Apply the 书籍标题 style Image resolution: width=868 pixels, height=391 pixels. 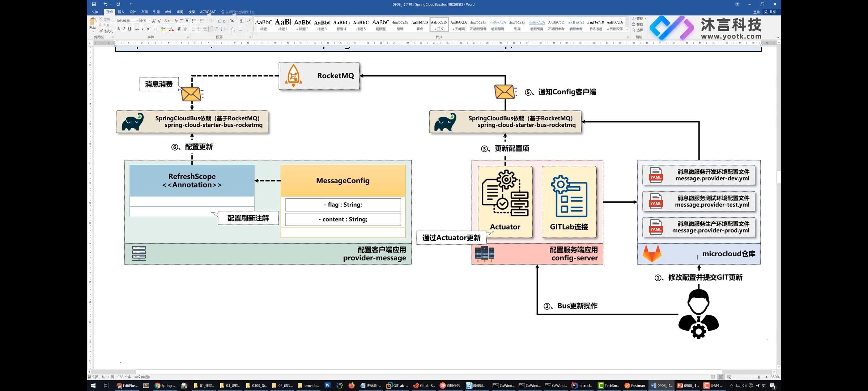pyautogui.click(x=595, y=25)
